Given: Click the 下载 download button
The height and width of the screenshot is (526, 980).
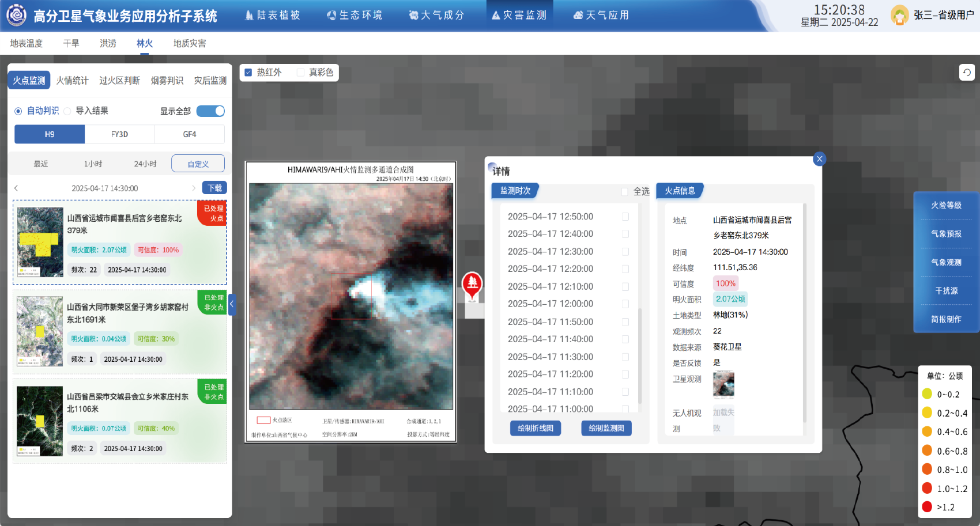Looking at the screenshot, I should point(214,188).
